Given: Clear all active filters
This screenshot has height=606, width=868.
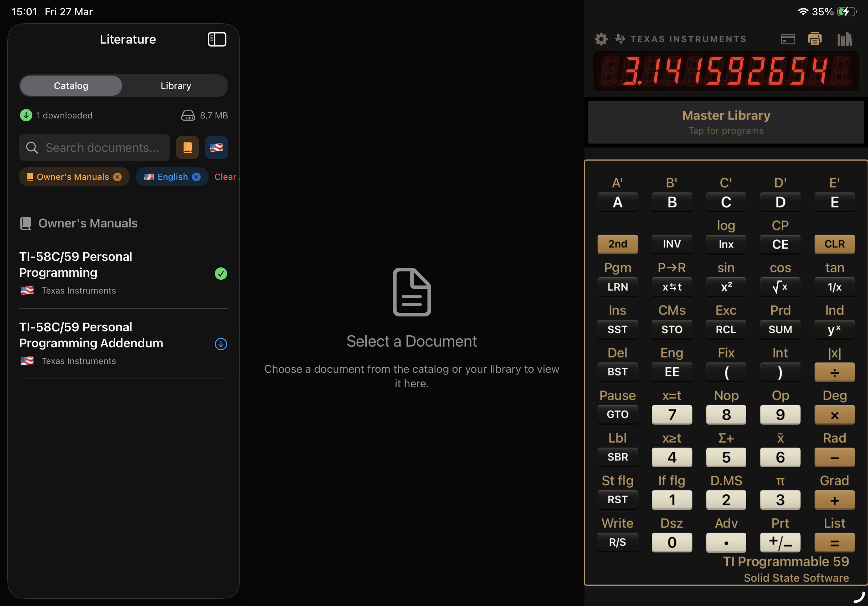Looking at the screenshot, I should pyautogui.click(x=225, y=177).
